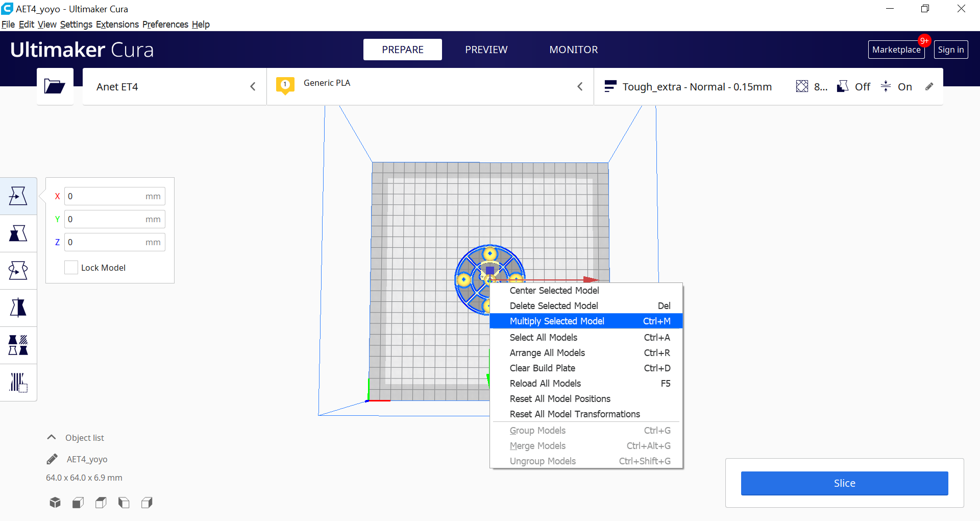Click the Cura logo in title bar
Viewport: 980px width, 521px height.
tap(7, 9)
